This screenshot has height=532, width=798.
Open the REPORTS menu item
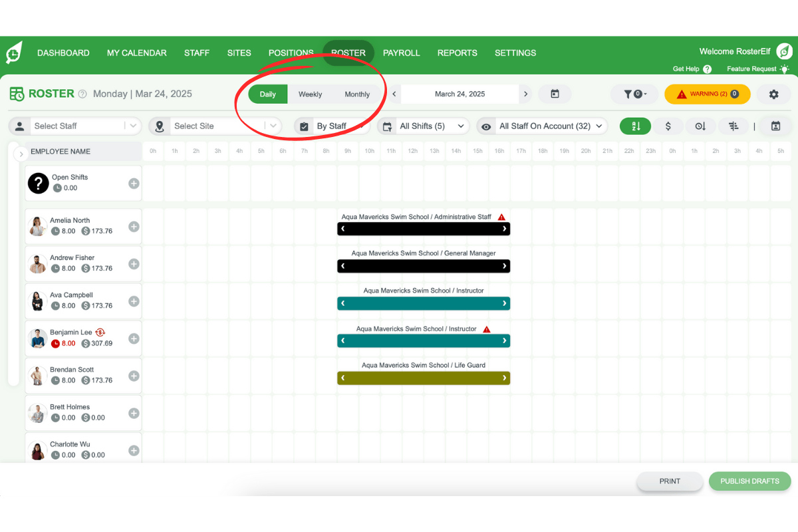click(x=457, y=53)
